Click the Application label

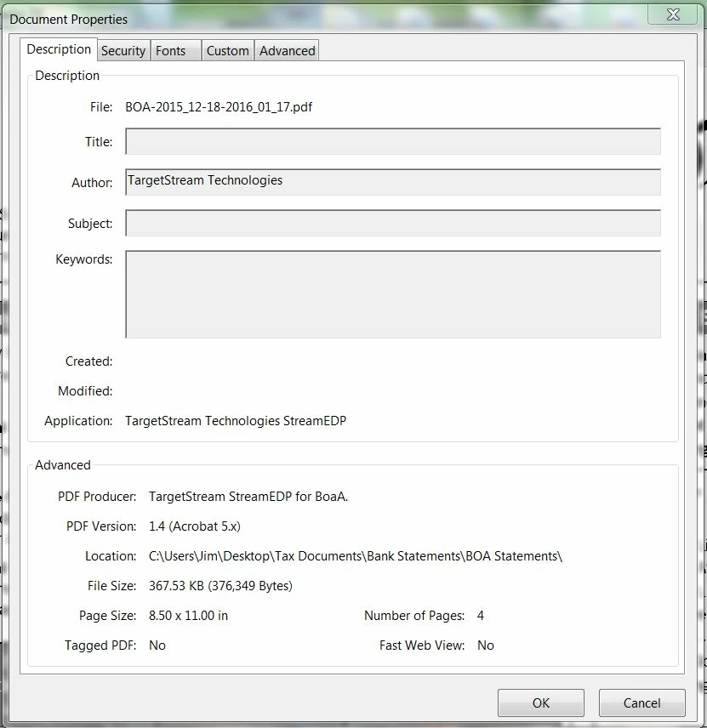tap(78, 421)
